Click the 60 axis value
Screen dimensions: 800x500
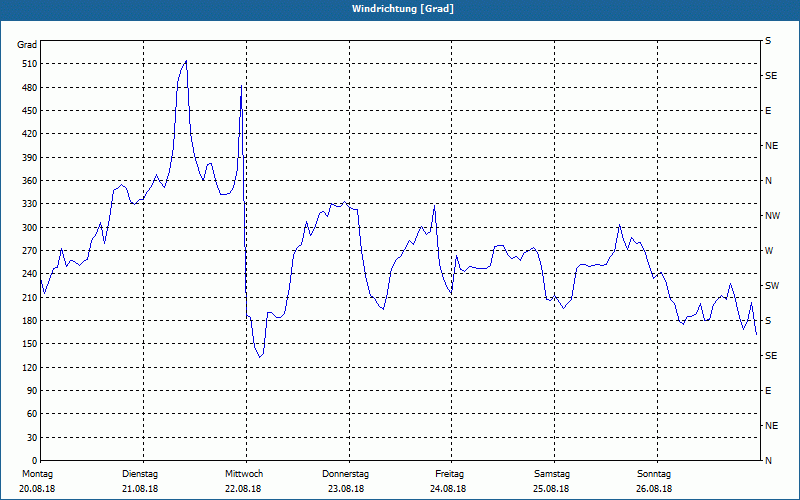pos(32,414)
